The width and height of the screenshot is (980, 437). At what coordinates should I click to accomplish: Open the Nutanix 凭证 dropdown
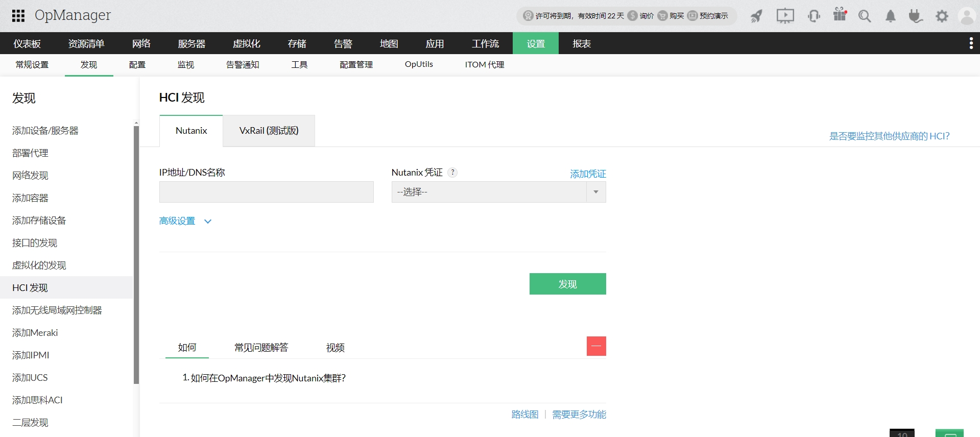pos(499,192)
